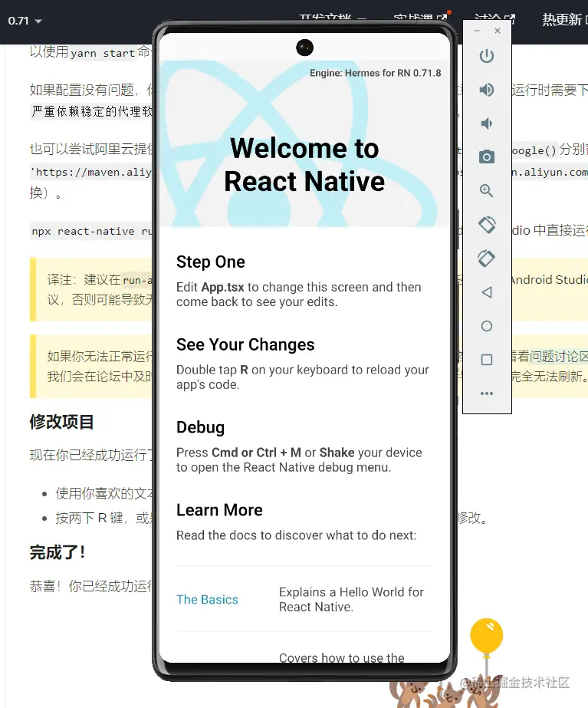This screenshot has width=588, height=708.
Task: Click the emulator power button icon
Action: pos(487,56)
